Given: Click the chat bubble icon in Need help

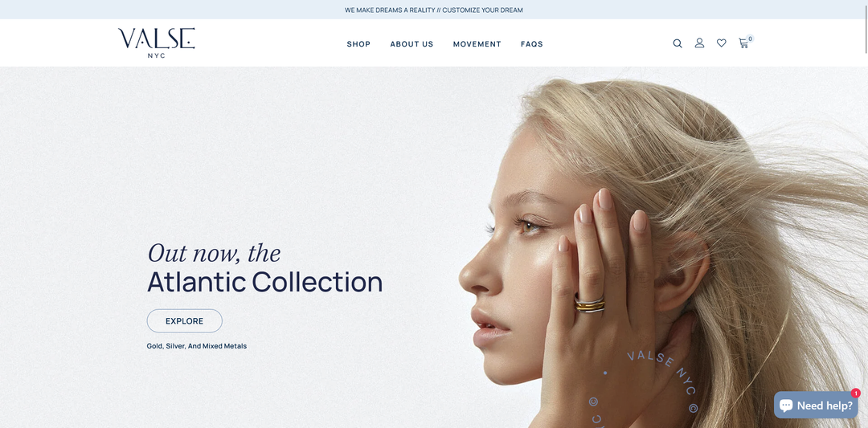Looking at the screenshot, I should tap(786, 406).
